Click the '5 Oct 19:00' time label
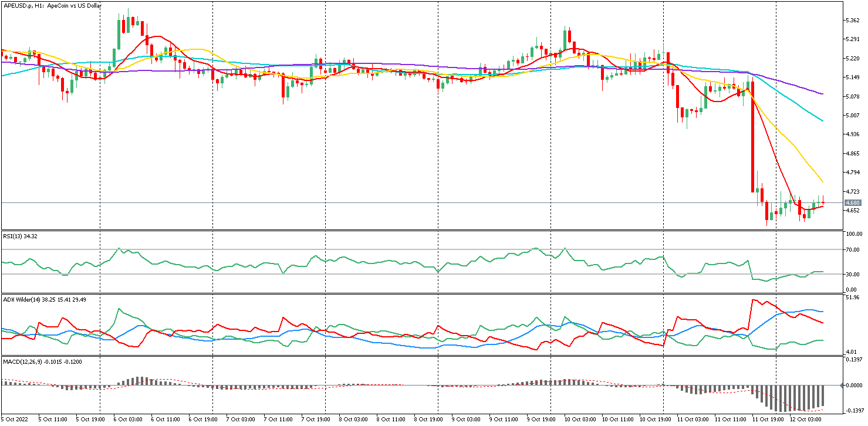868x426 pixels. click(x=90, y=420)
